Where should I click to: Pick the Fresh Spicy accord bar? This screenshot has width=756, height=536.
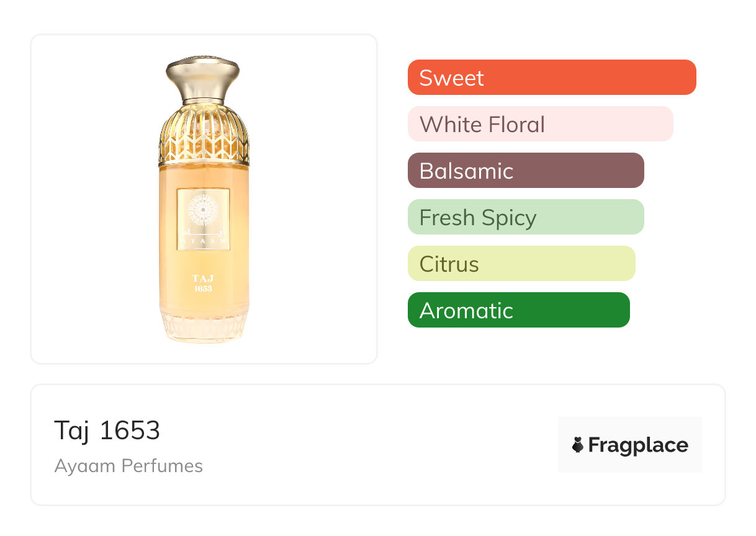pyautogui.click(x=525, y=217)
